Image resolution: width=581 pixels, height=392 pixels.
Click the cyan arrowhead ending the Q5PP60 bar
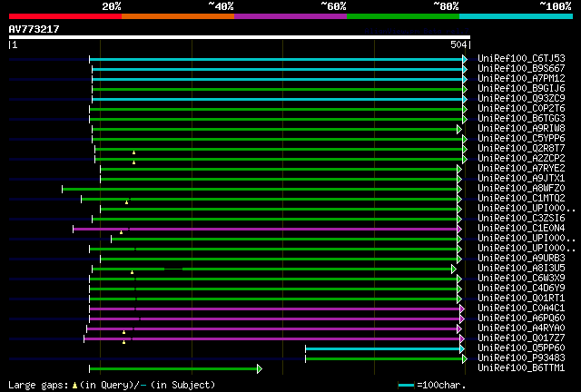pyautogui.click(x=462, y=348)
